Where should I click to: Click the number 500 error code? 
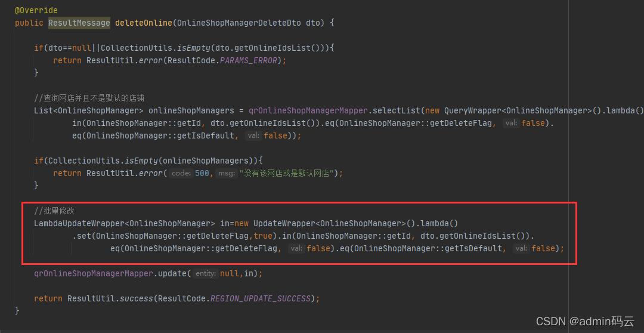[x=202, y=174]
